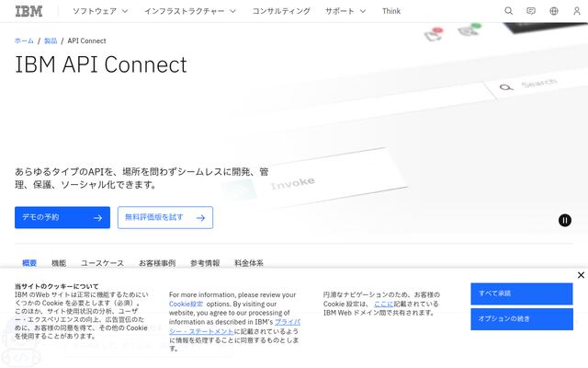Open the コンサルティング nav item
Screen dimensions: 588x368
[x=281, y=11]
